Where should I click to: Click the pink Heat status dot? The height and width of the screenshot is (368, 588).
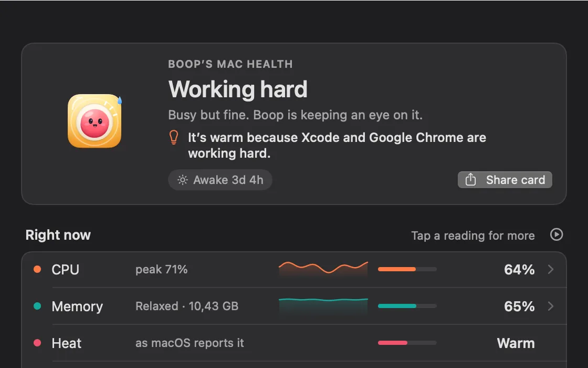pyautogui.click(x=37, y=342)
